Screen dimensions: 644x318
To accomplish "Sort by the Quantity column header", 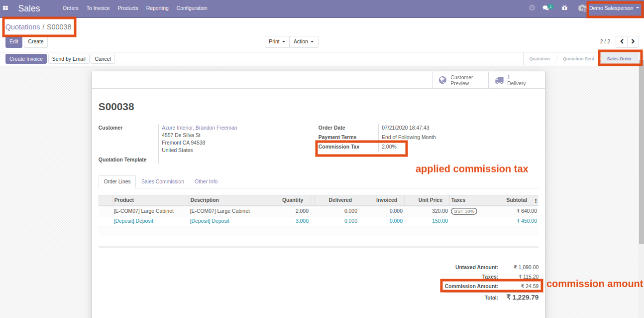I will point(288,200).
